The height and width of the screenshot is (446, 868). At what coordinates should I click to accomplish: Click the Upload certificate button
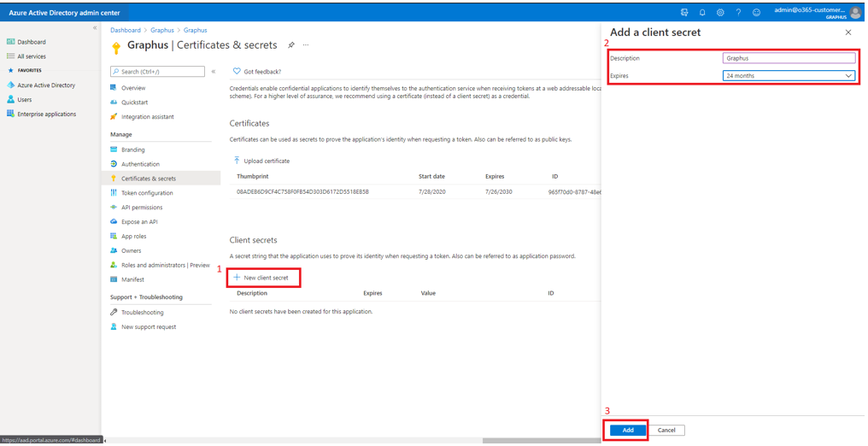tap(261, 161)
